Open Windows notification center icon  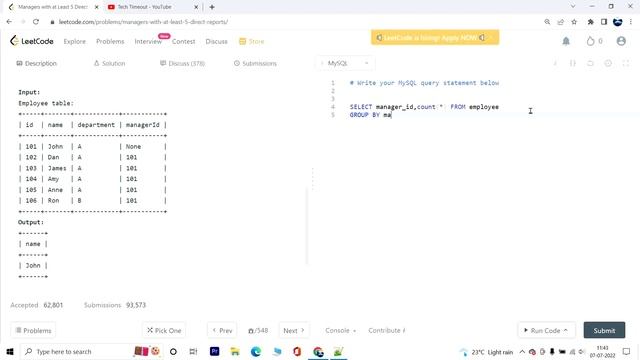[626, 351]
